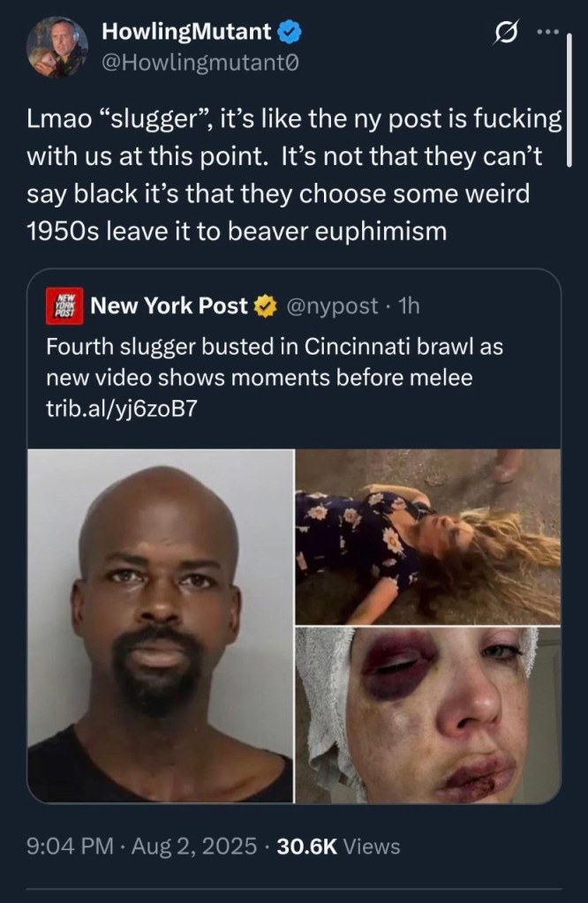The image size is (588, 903).
Task: Open the New York Post account name
Action: (169, 305)
